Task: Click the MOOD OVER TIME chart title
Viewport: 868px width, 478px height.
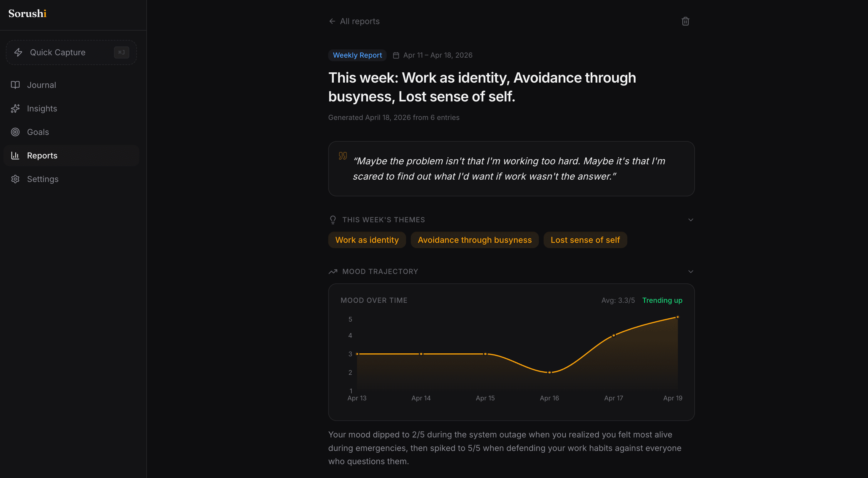Action: 374,300
